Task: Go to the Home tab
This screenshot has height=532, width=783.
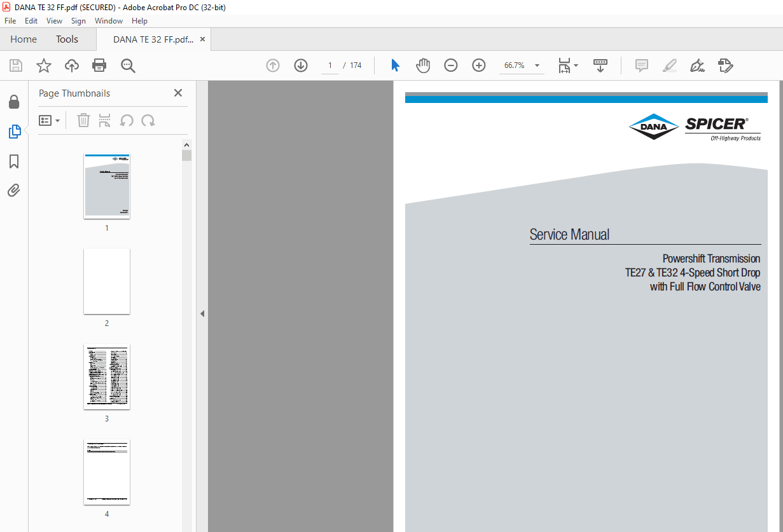Action: [x=24, y=39]
